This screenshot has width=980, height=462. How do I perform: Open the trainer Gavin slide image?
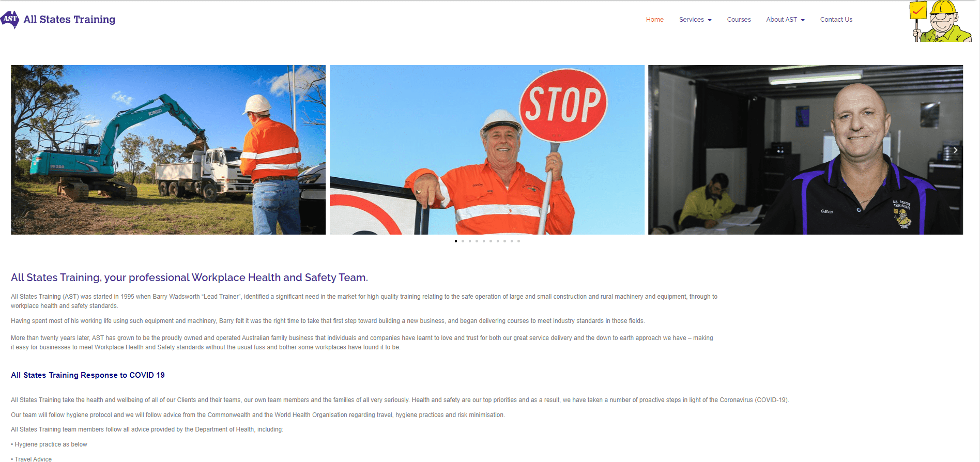click(x=805, y=150)
